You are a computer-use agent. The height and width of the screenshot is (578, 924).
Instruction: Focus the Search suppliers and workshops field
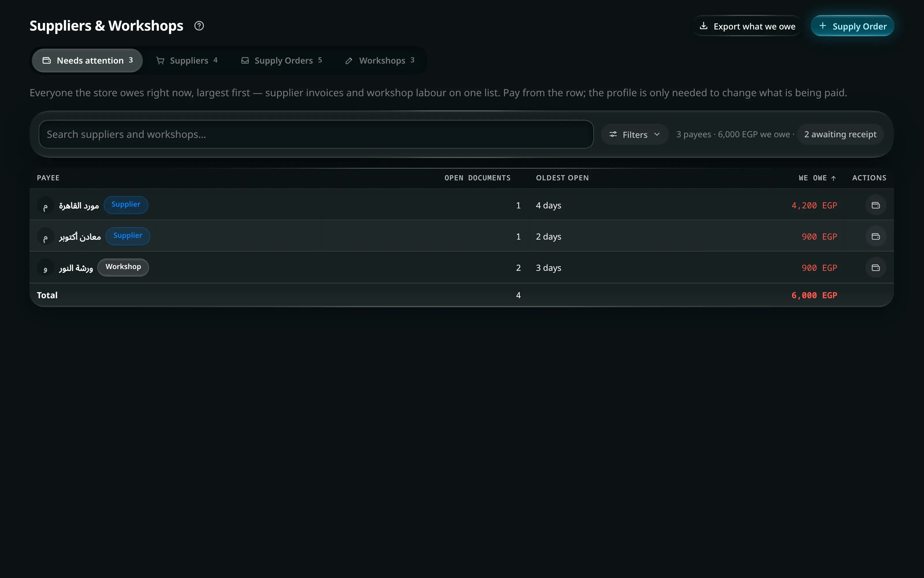pos(316,134)
